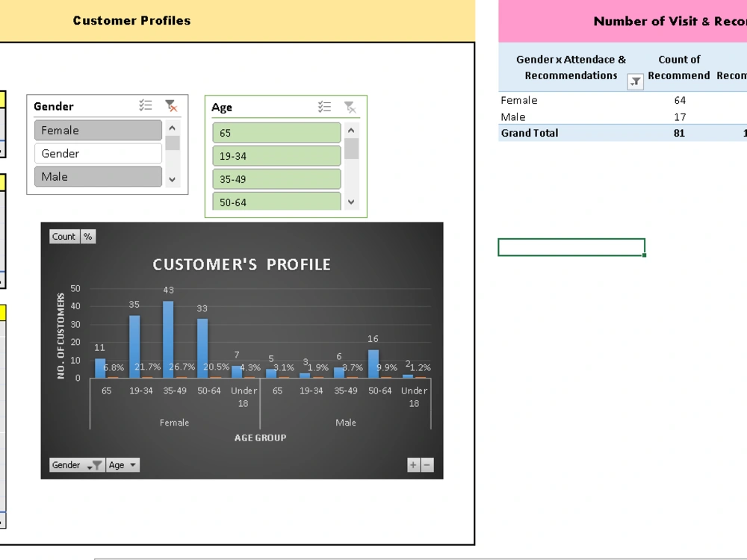Click Grand Total label in pivot table
This screenshot has height=560, width=747.
530,133
